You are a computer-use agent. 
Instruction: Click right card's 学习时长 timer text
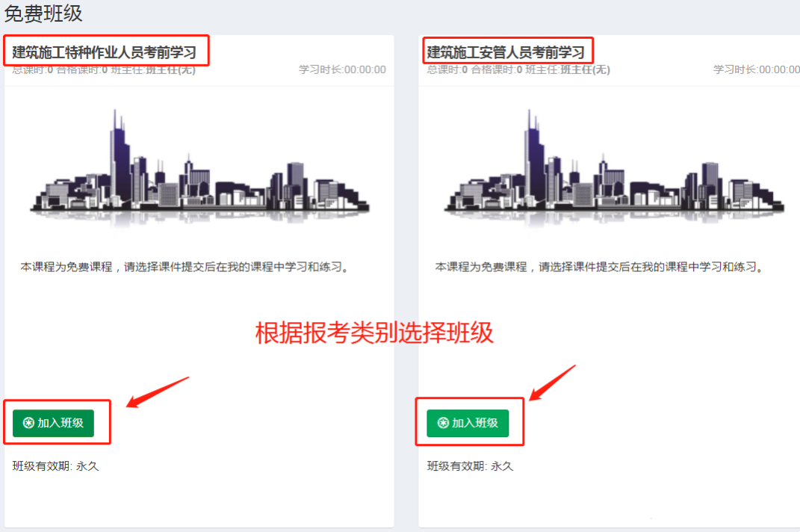757,69
